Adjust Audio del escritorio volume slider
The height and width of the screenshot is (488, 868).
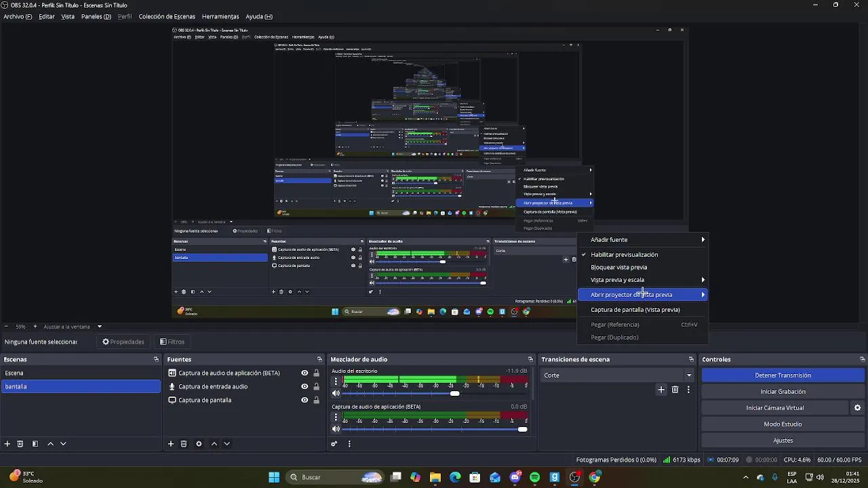tap(454, 393)
